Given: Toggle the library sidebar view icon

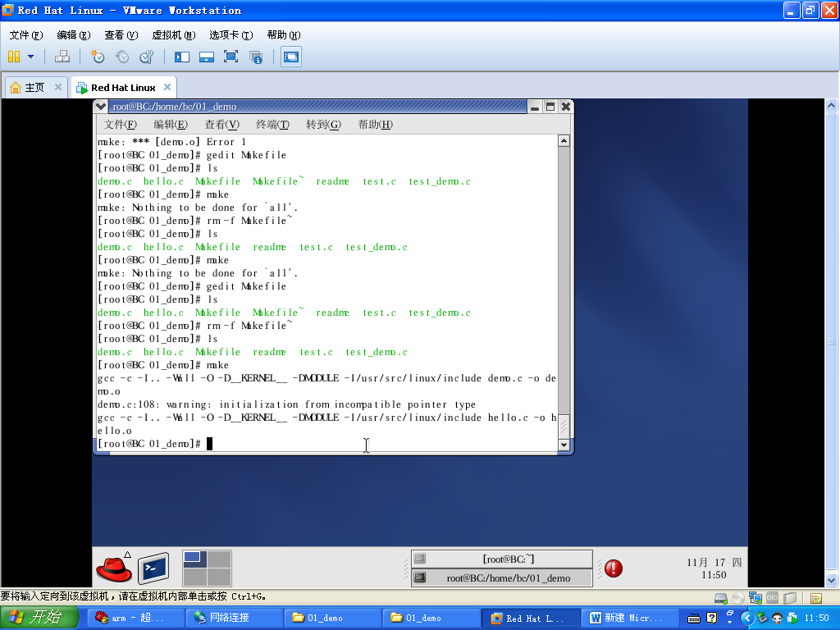Looking at the screenshot, I should coord(182,57).
